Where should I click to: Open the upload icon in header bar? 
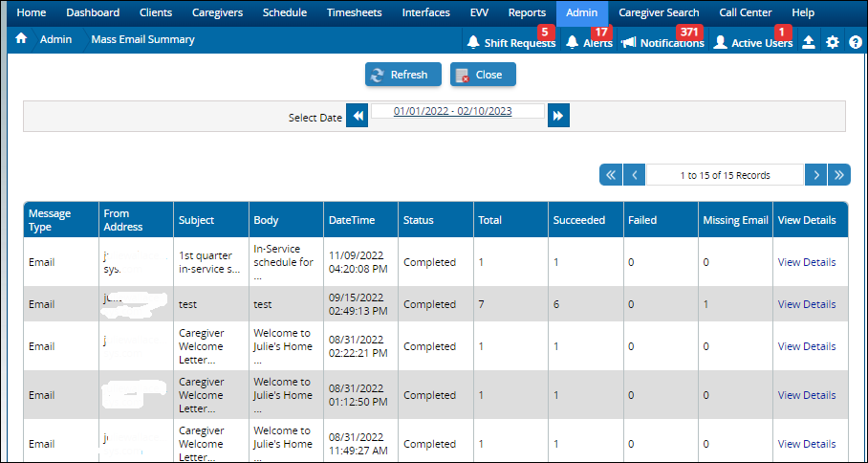(x=809, y=43)
